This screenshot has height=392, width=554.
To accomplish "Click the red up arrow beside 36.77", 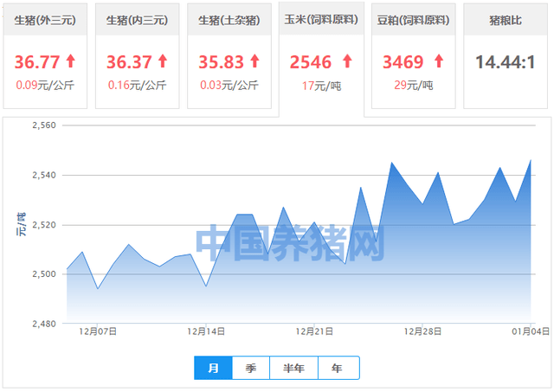I will pos(71,61).
